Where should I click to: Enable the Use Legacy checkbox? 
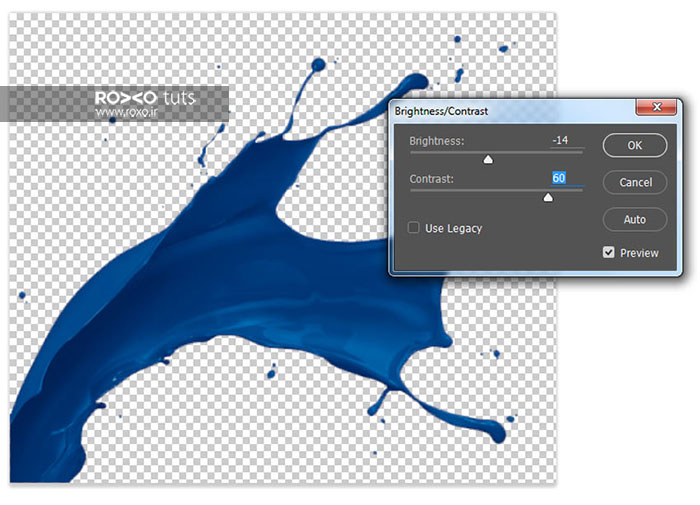tap(413, 228)
